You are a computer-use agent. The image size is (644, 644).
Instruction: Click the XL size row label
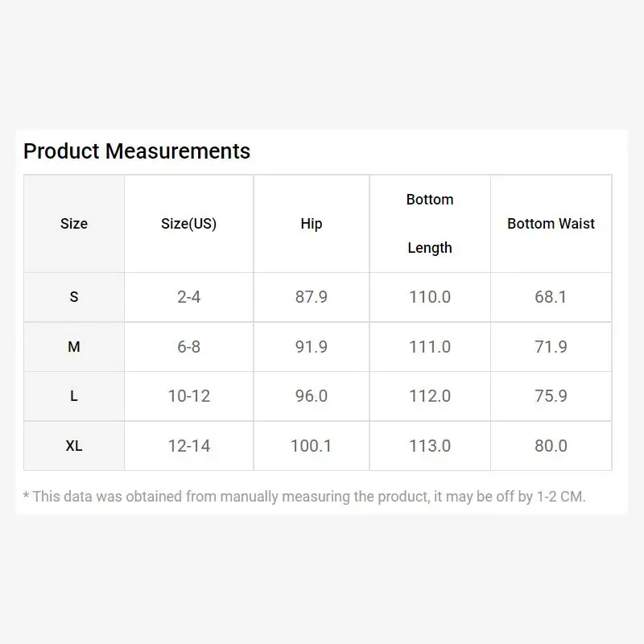(x=74, y=446)
